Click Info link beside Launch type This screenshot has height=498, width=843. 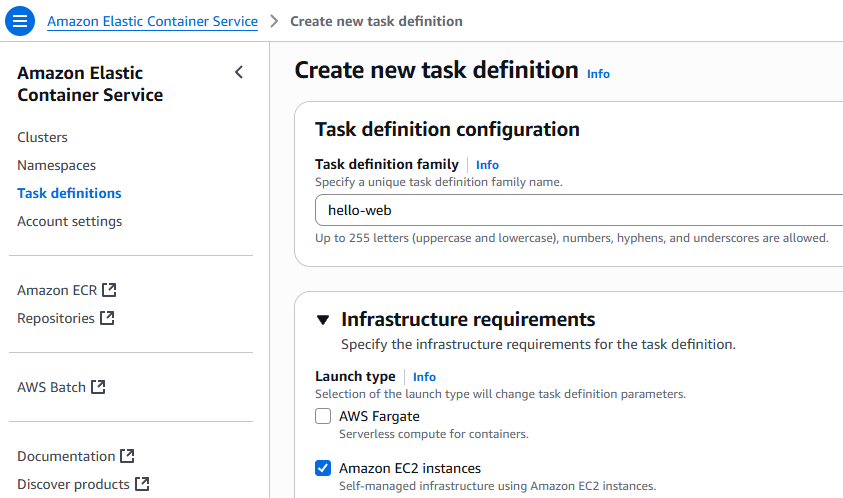[424, 377]
